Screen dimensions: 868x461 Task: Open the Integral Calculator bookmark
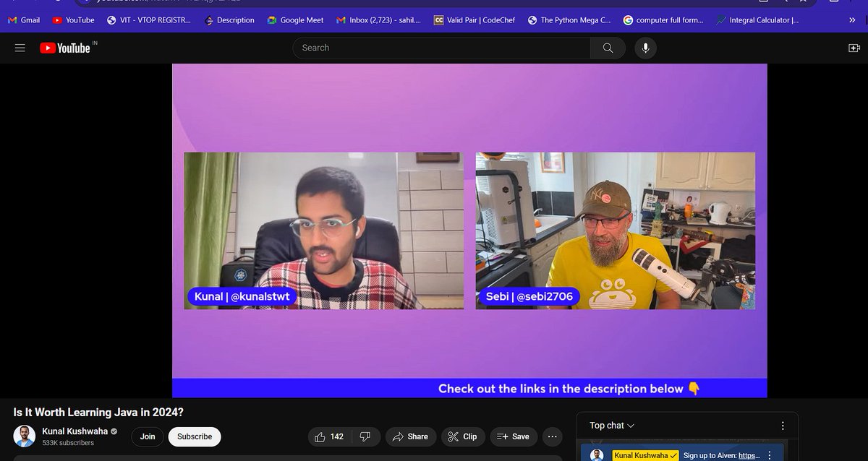(x=758, y=20)
